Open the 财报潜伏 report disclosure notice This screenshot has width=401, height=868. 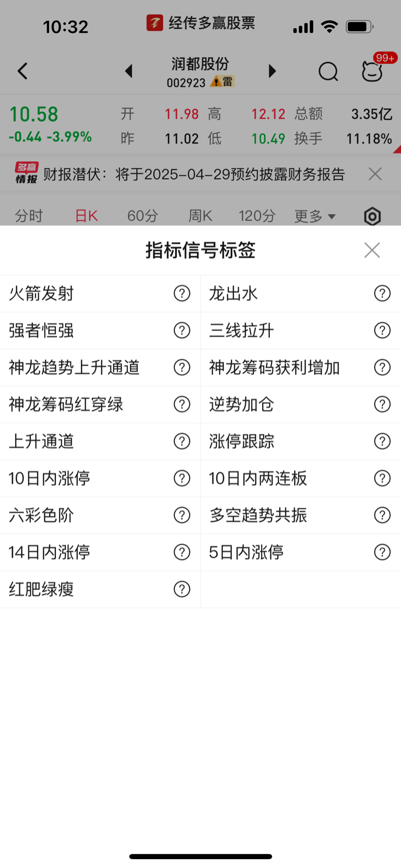pyautogui.click(x=193, y=174)
